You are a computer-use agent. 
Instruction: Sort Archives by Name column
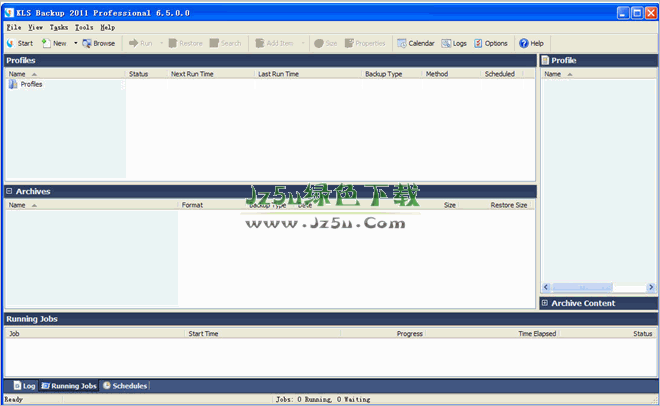click(92, 205)
